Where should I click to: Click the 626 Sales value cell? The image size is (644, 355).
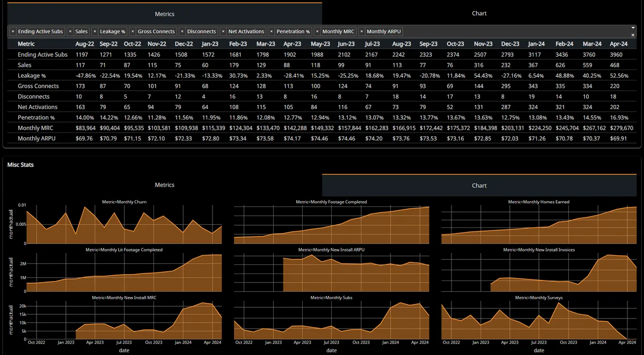[561, 65]
